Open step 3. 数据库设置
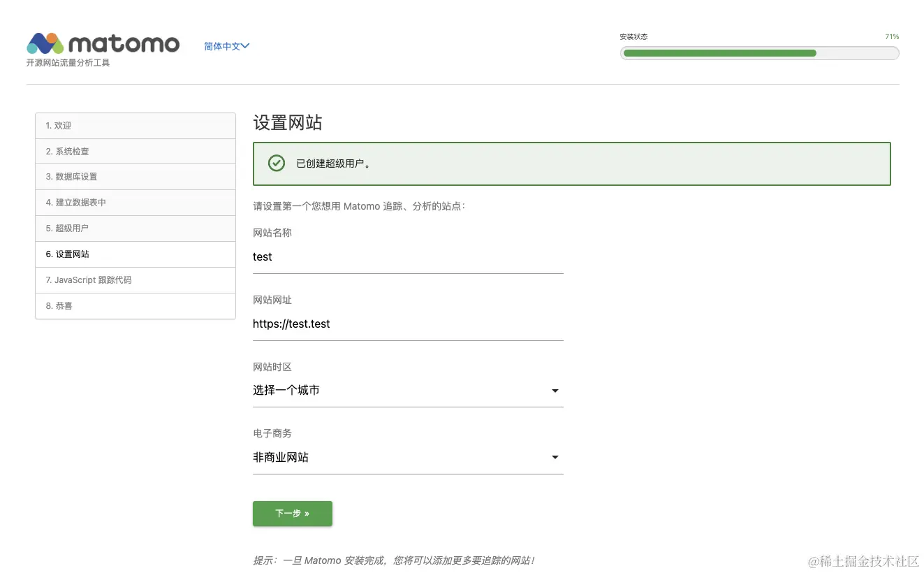Image resolution: width=924 pixels, height=573 pixels. tap(135, 177)
